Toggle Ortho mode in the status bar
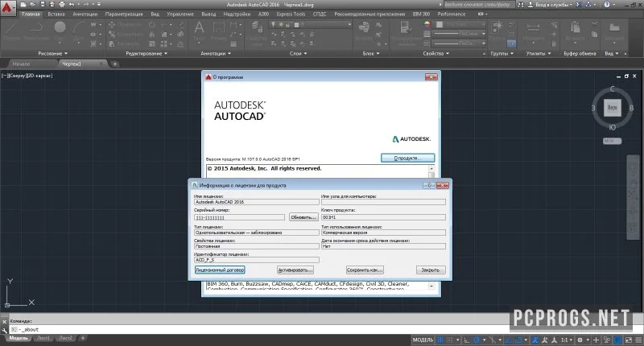 tap(467, 340)
